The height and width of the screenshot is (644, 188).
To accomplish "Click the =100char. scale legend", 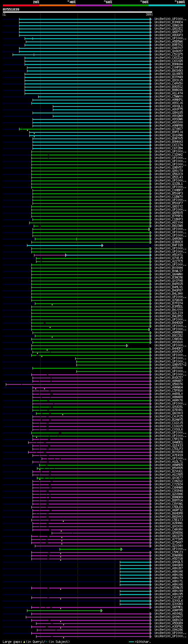I will pos(140,642).
